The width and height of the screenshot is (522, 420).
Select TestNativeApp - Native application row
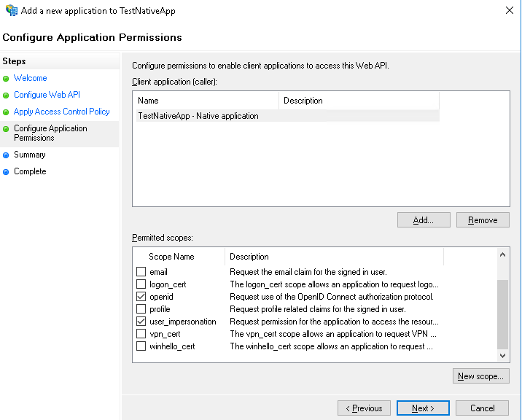[x=198, y=116]
